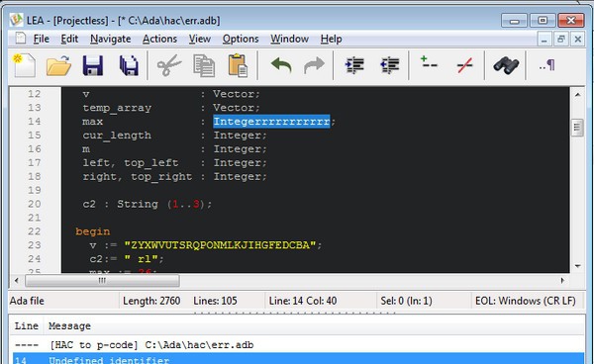
Task: Click 'top_right' identifier on line 18
Action: pos(161,177)
